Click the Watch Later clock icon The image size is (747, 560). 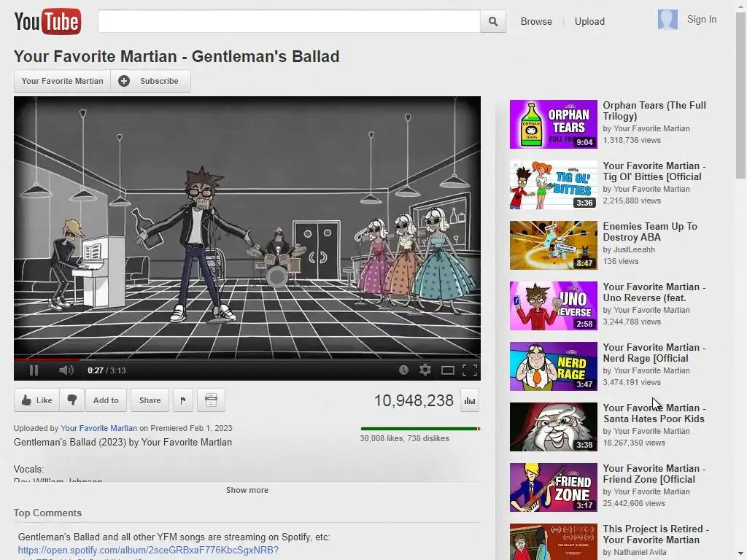point(403,370)
